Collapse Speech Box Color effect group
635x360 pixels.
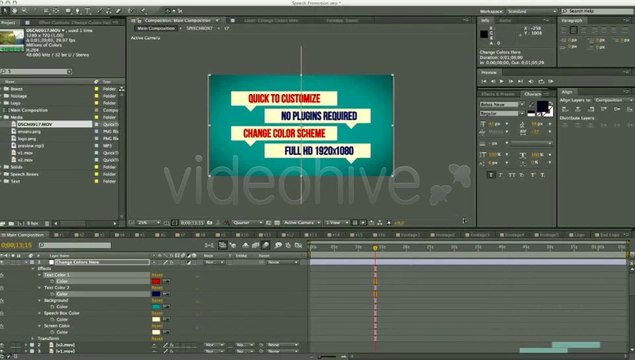40,313
